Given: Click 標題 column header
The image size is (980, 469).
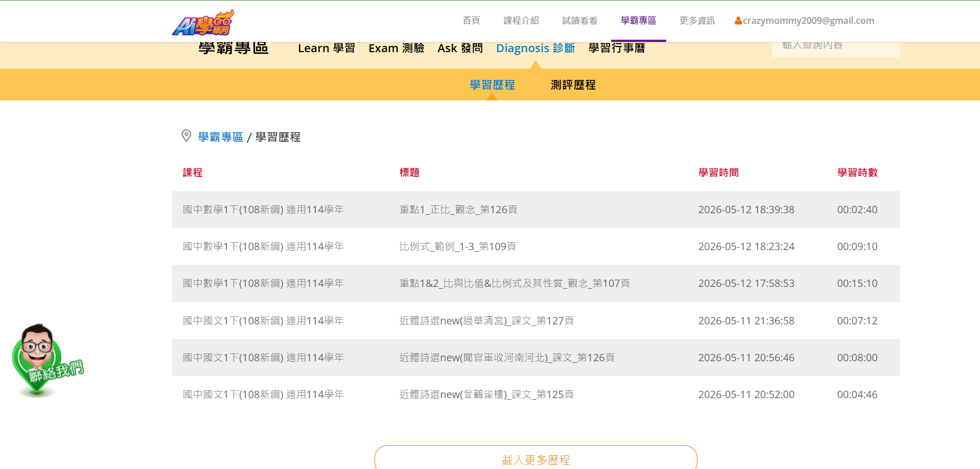Looking at the screenshot, I should [x=409, y=172].
